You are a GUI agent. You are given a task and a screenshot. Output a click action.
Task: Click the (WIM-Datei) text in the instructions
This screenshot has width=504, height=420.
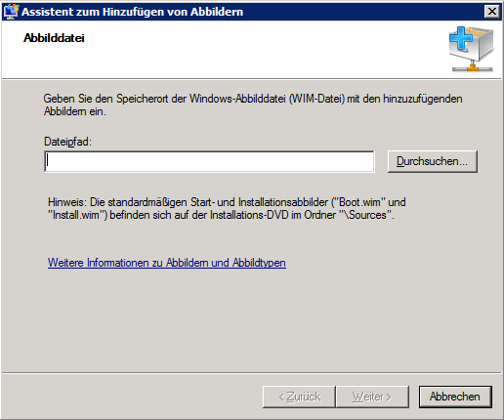[316, 99]
